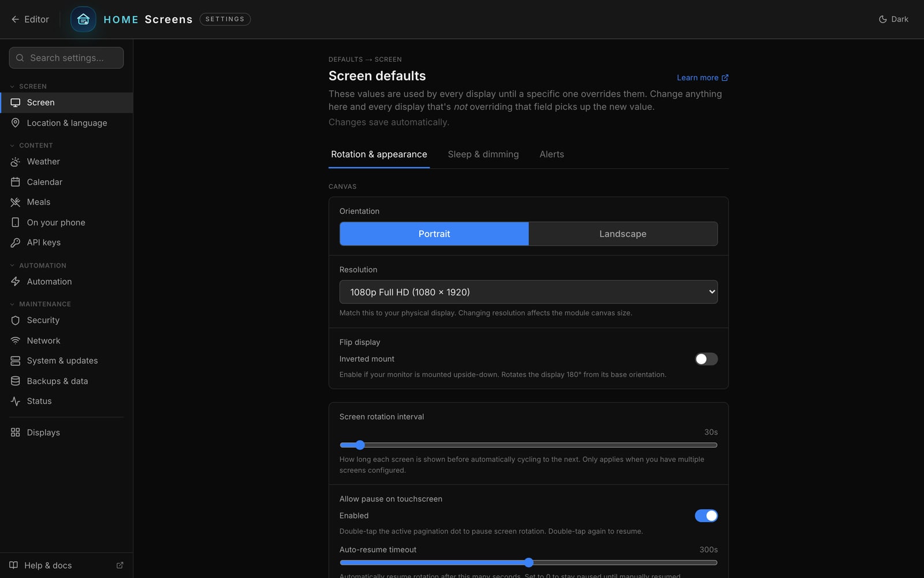This screenshot has width=924, height=578.
Task: Go back to Editor
Action: (30, 19)
